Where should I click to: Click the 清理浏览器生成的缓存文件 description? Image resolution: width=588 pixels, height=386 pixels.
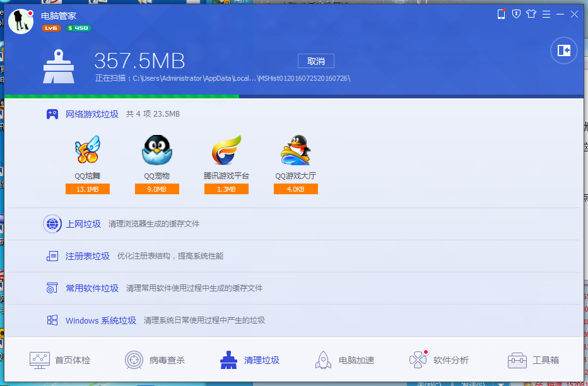click(154, 224)
